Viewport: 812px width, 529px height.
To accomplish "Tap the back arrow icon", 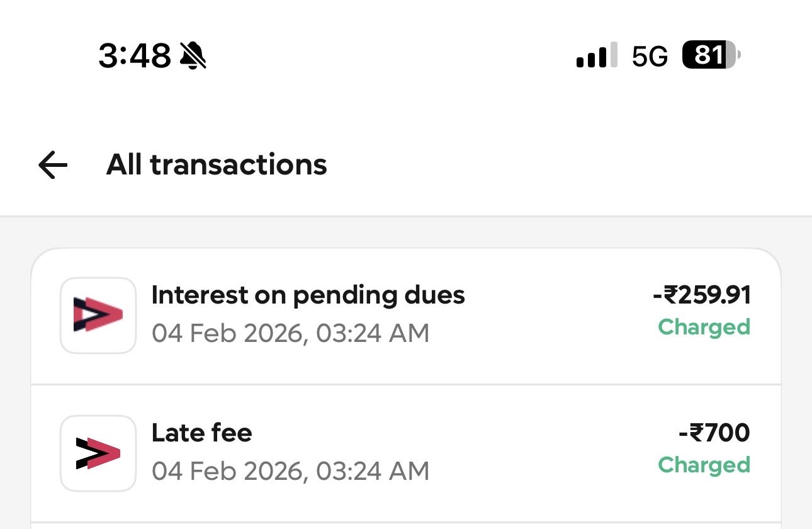I will (x=53, y=165).
